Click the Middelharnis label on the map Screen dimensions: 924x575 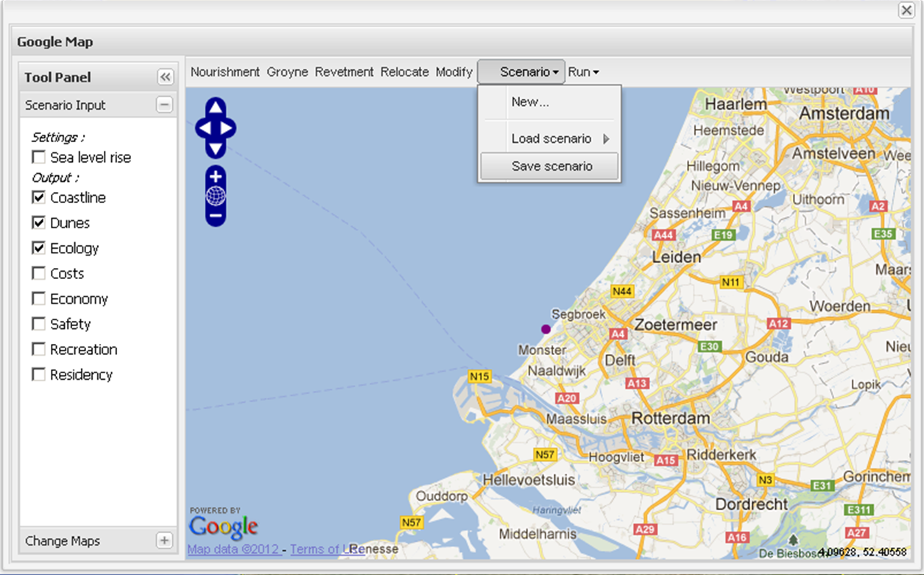(537, 534)
